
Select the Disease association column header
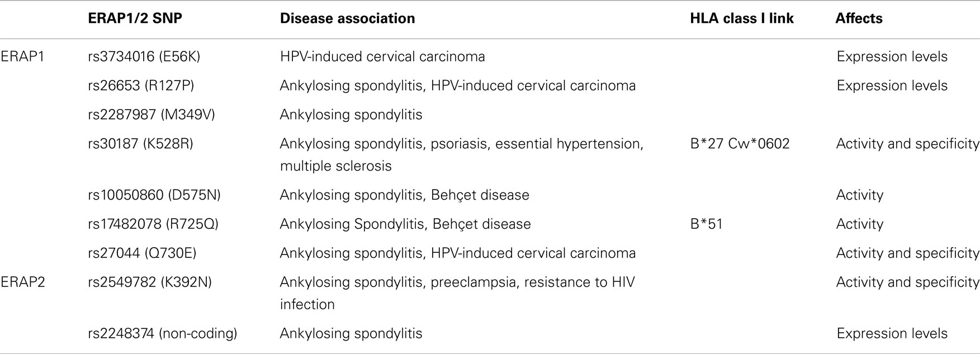click(347, 18)
